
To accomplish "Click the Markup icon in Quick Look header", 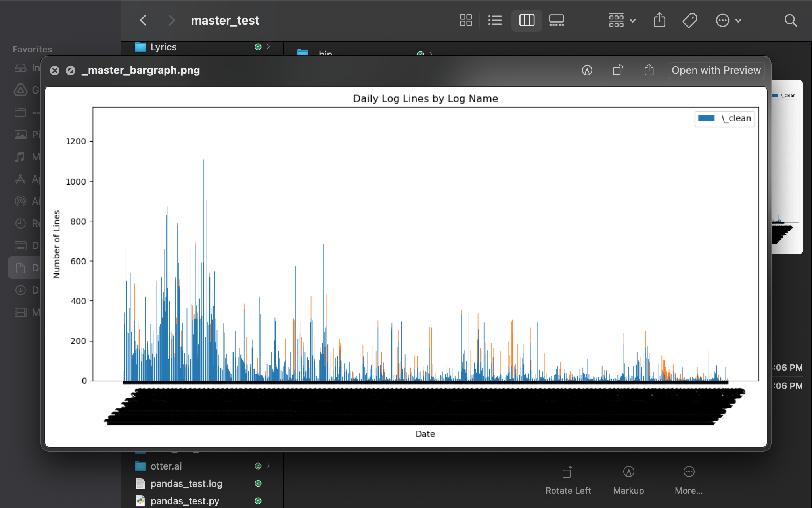I will coord(587,70).
